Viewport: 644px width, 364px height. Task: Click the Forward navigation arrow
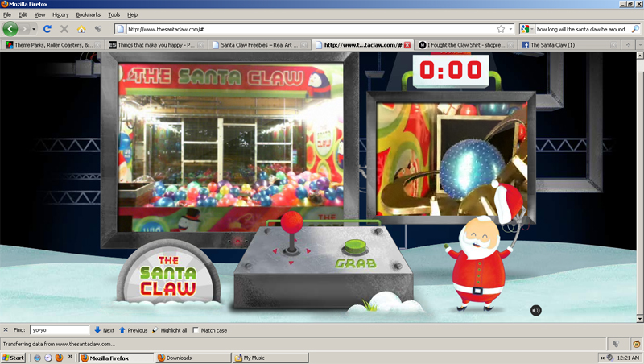click(25, 29)
